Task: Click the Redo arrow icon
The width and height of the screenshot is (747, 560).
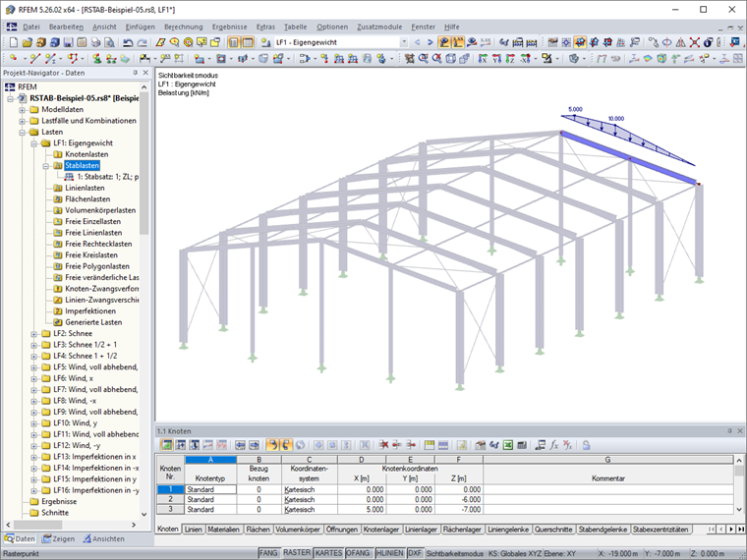Action: click(142, 42)
